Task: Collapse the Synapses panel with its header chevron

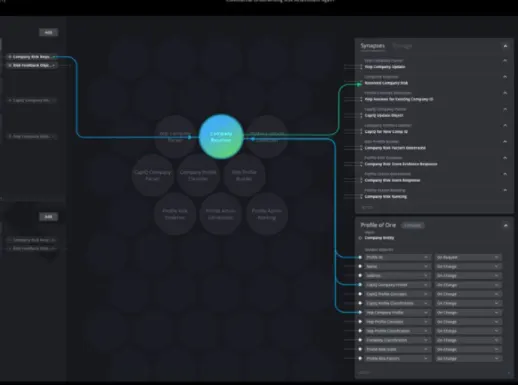Action: click(x=505, y=46)
